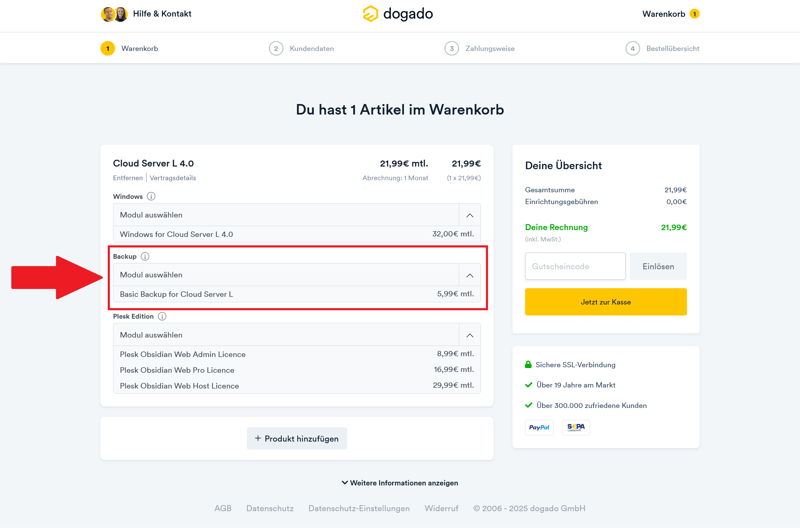Collapse the Windows module dropdown

[469, 215]
